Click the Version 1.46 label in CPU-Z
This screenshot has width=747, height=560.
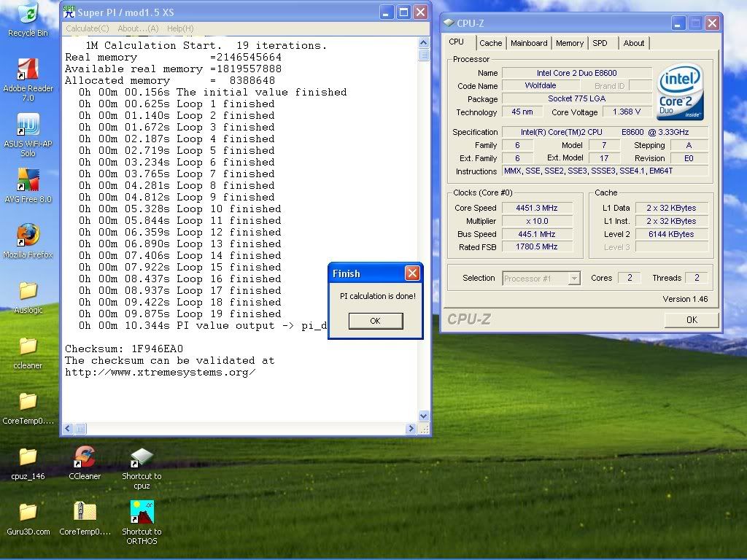click(685, 299)
